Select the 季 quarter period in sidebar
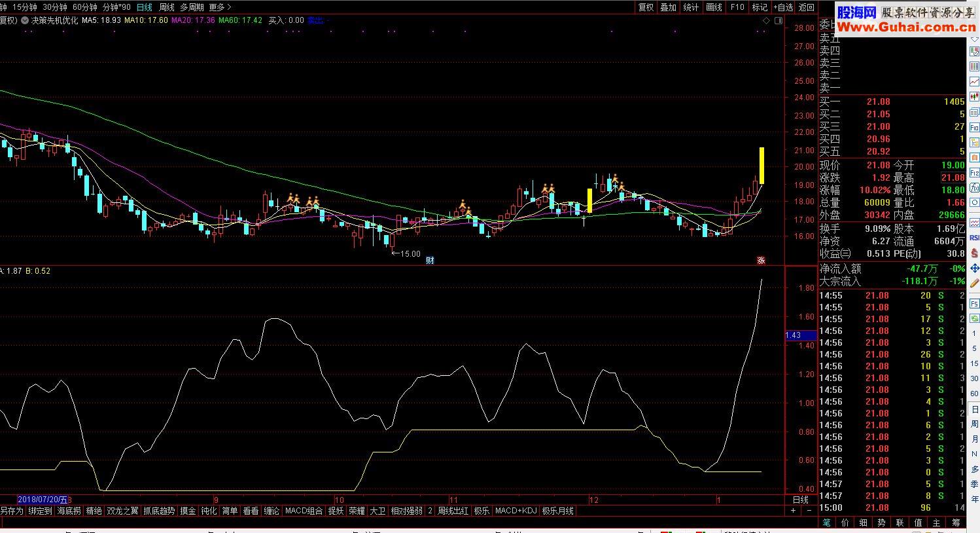The width and height of the screenshot is (980, 533). [975, 485]
